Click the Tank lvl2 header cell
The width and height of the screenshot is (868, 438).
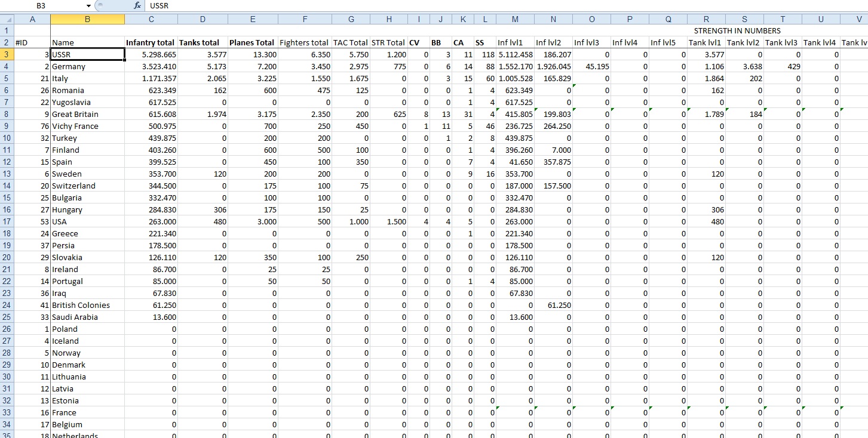click(x=744, y=42)
